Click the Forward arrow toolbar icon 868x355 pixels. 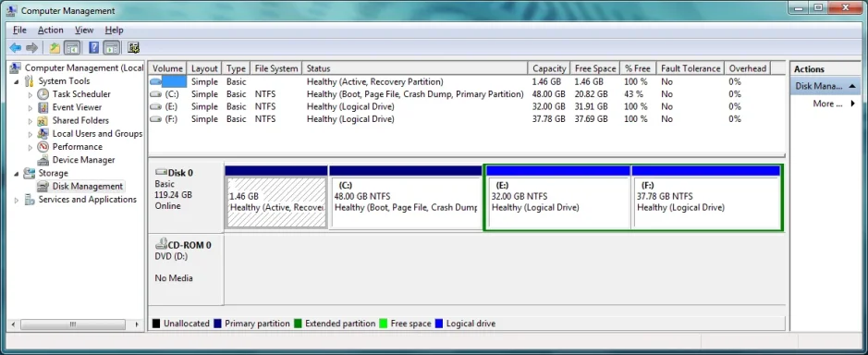click(31, 48)
